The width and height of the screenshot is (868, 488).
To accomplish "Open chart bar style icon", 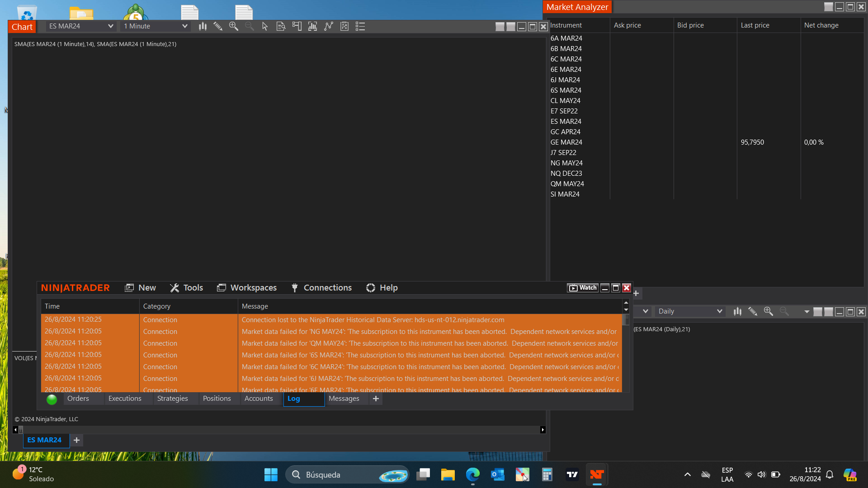I will coord(203,26).
